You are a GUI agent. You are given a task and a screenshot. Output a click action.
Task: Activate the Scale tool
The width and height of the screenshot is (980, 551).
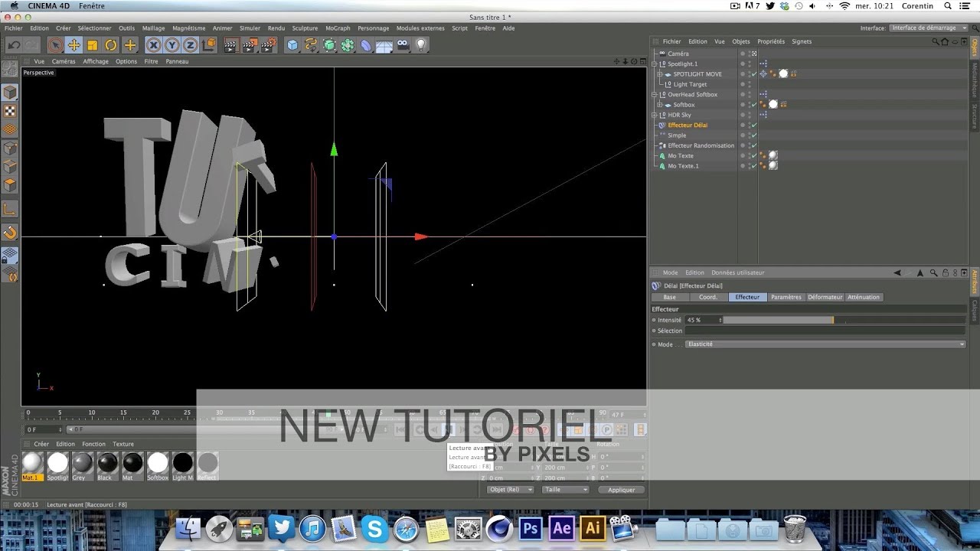pyautogui.click(x=92, y=45)
